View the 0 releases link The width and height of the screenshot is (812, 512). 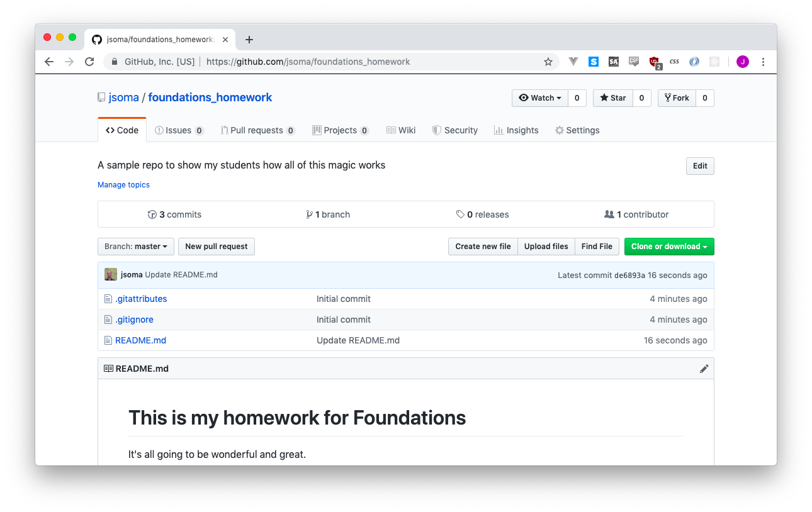(482, 214)
